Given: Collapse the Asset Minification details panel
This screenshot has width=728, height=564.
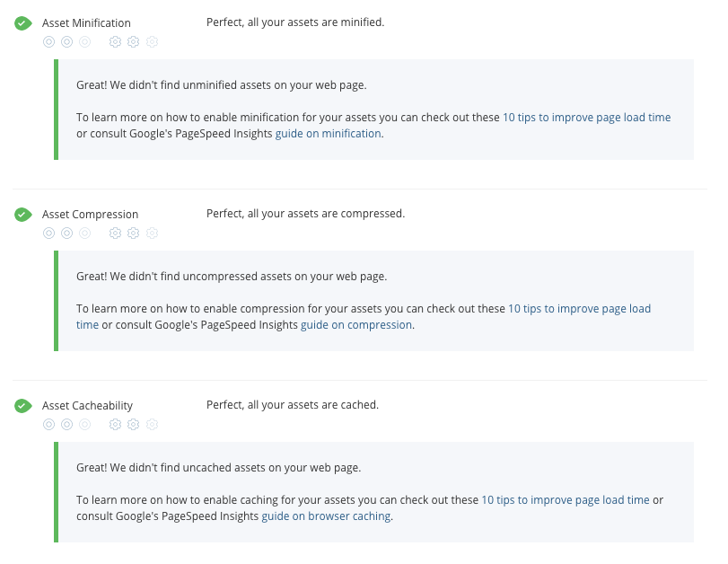Looking at the screenshot, I should click(86, 22).
